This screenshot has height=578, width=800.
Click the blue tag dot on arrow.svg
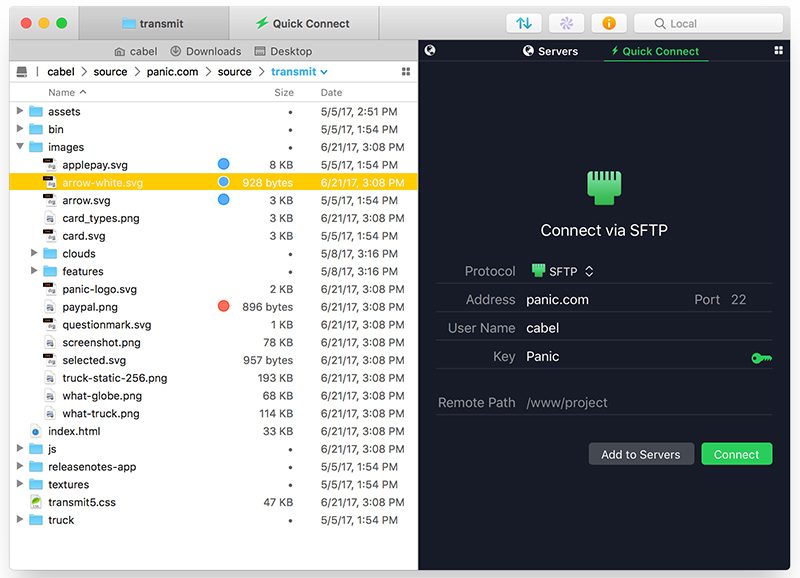(x=223, y=199)
